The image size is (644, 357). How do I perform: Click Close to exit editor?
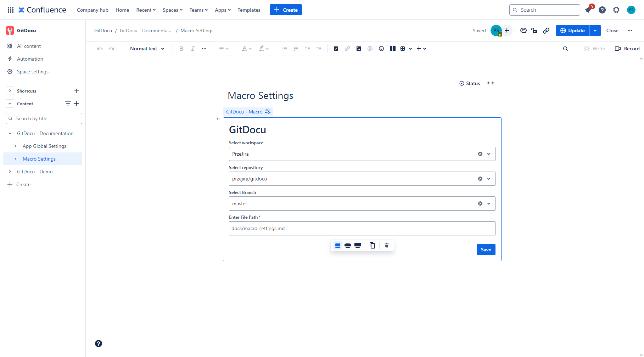[x=612, y=30]
